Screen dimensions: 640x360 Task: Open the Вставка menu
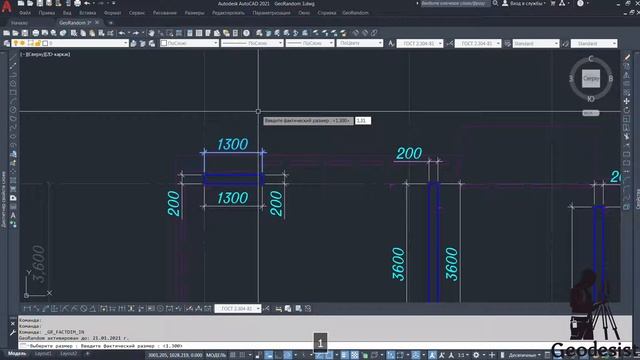87,13
